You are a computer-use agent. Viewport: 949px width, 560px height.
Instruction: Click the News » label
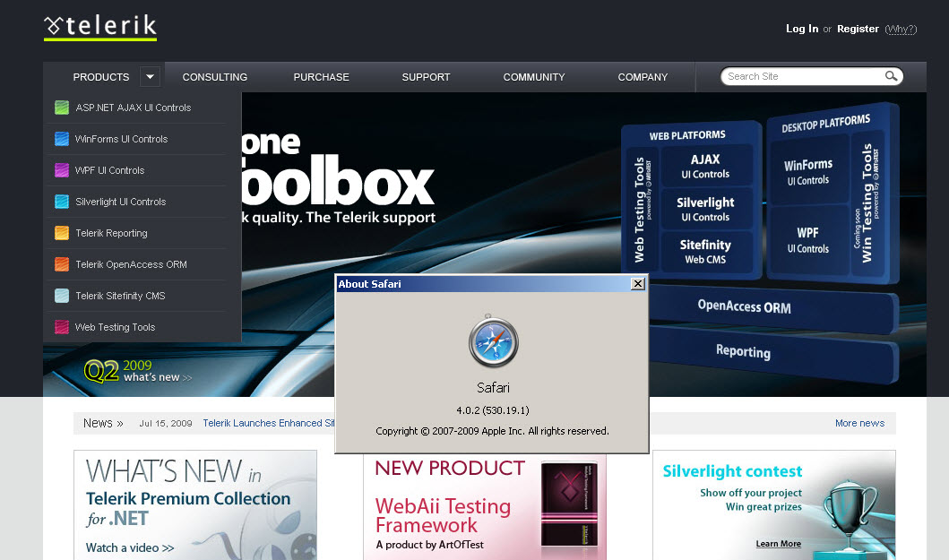tap(103, 423)
